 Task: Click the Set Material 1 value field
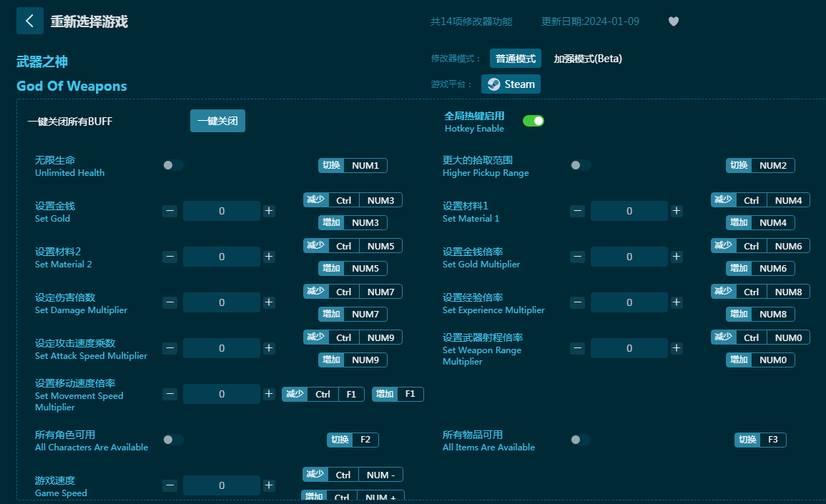coord(629,211)
